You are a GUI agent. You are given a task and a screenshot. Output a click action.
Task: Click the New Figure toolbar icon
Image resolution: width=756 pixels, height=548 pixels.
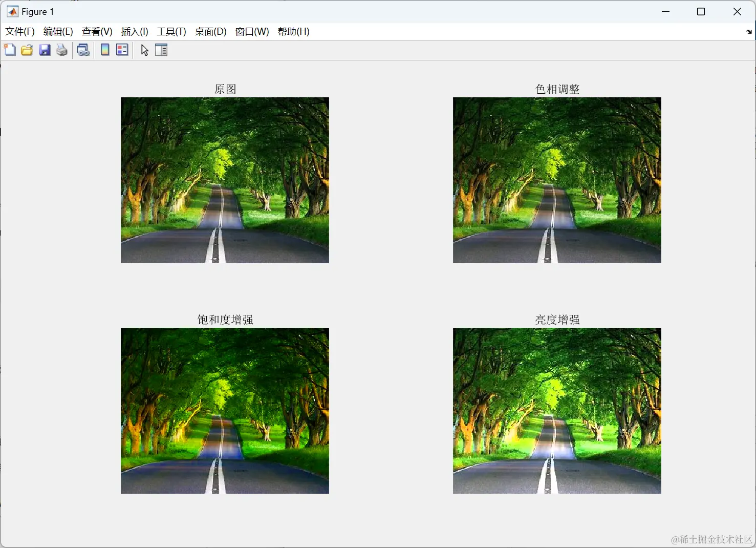[10, 50]
